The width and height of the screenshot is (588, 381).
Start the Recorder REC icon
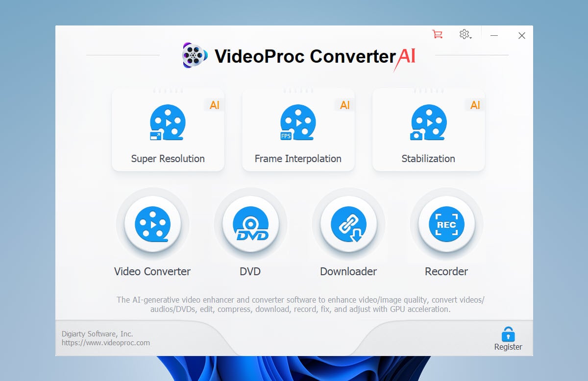[446, 224]
